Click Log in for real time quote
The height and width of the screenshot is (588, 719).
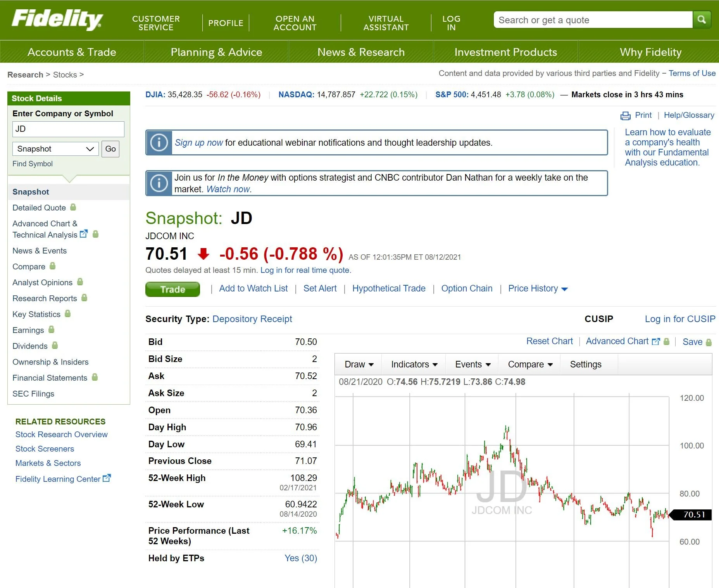point(305,270)
